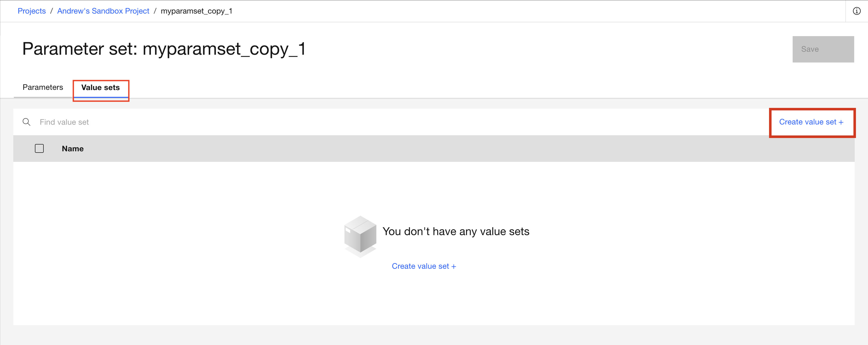Open the Projects breadcrumb link
This screenshot has height=345, width=868.
click(x=32, y=11)
